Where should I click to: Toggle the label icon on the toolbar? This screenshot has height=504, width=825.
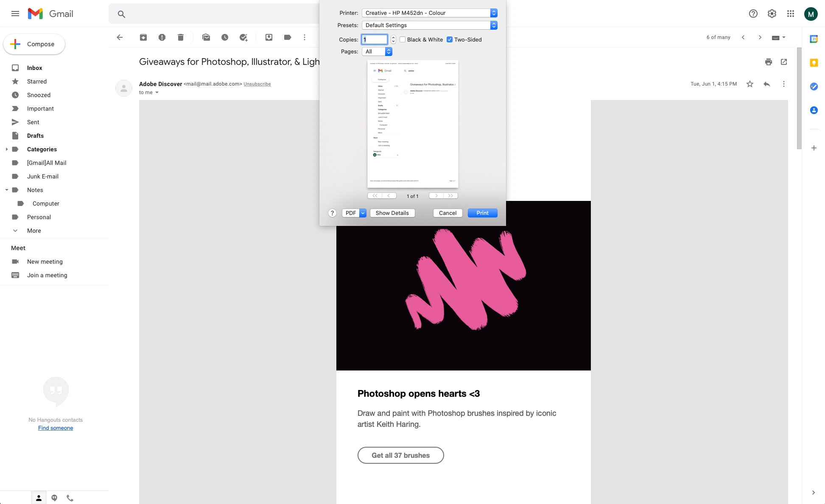[x=288, y=37]
